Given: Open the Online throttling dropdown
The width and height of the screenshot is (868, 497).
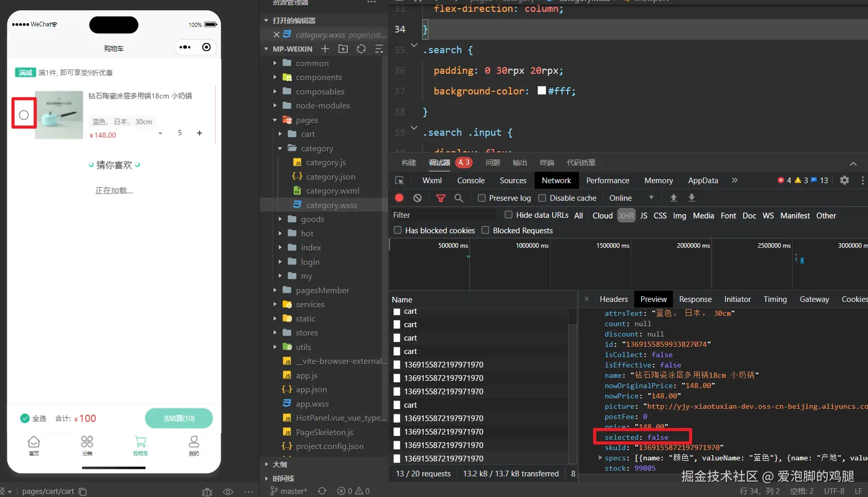Looking at the screenshot, I should coord(631,198).
